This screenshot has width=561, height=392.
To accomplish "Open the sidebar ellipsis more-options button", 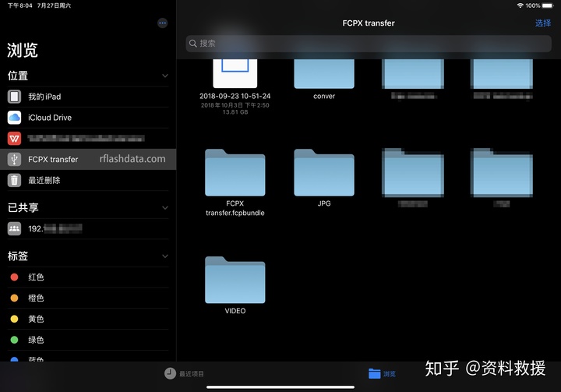I will (x=162, y=23).
